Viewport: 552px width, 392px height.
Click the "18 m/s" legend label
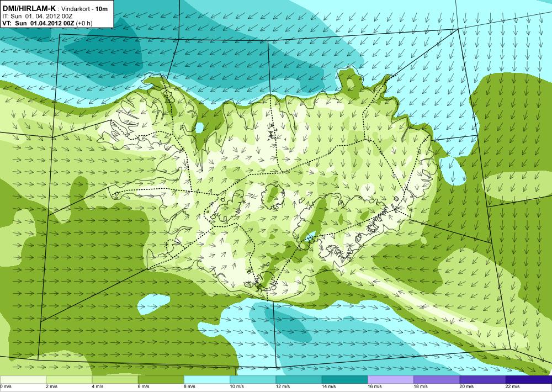(421, 386)
